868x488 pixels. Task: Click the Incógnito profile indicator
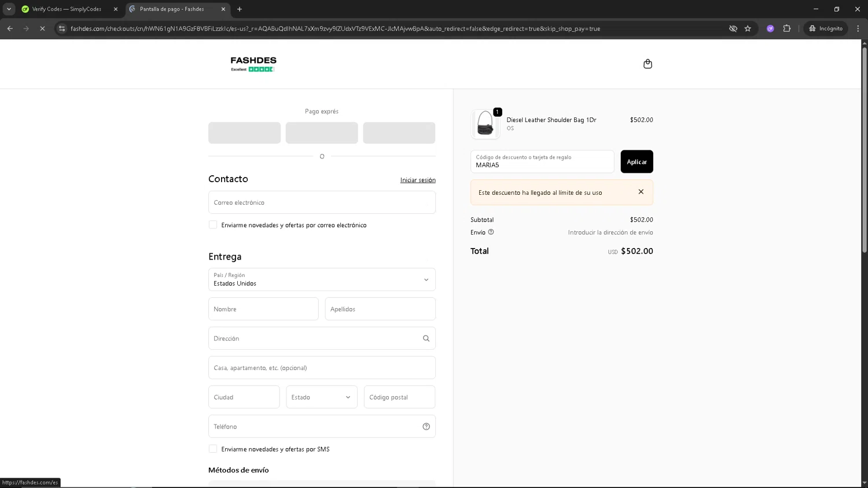tap(826, 28)
